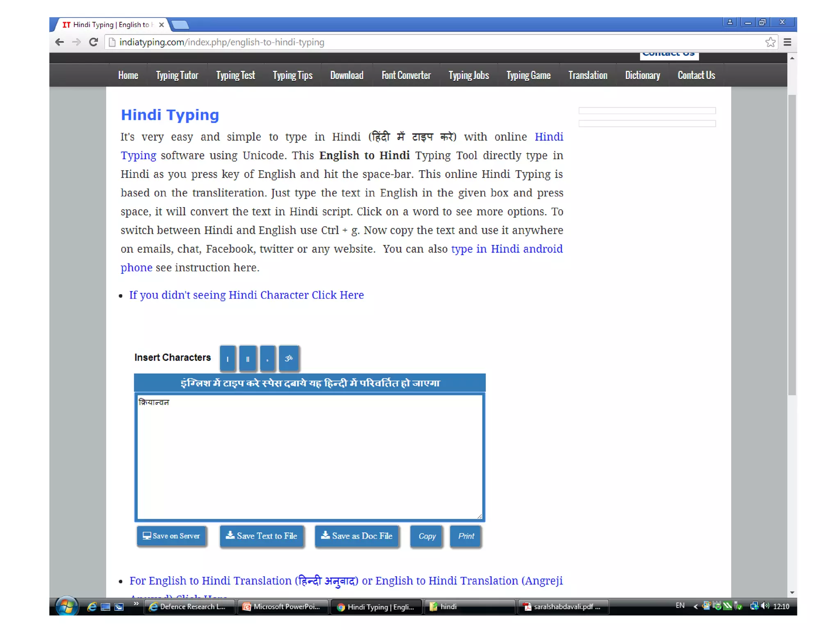Click the browser back arrow

59,42
